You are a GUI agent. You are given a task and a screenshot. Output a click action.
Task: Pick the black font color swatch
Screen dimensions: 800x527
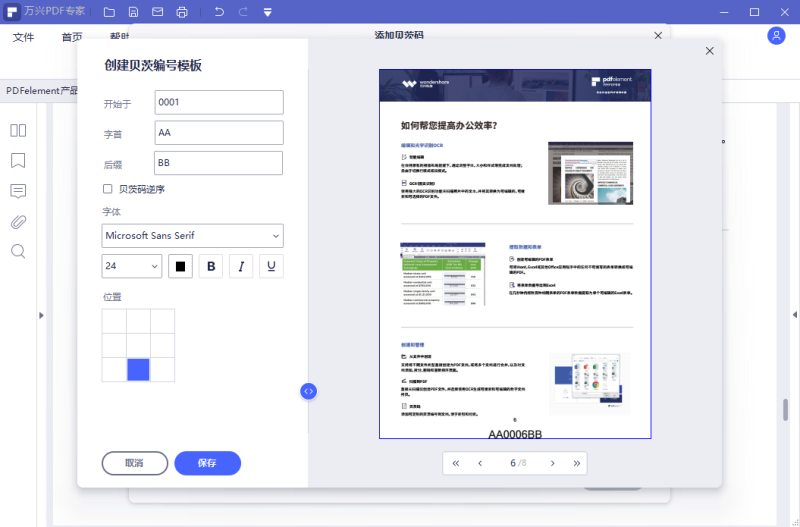[181, 266]
